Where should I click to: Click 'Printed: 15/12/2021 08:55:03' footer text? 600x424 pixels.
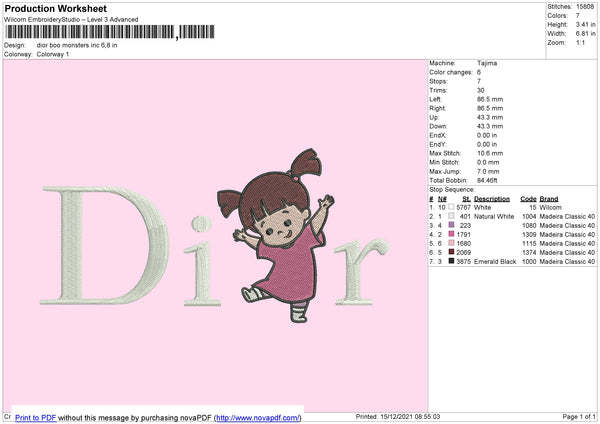(x=398, y=416)
